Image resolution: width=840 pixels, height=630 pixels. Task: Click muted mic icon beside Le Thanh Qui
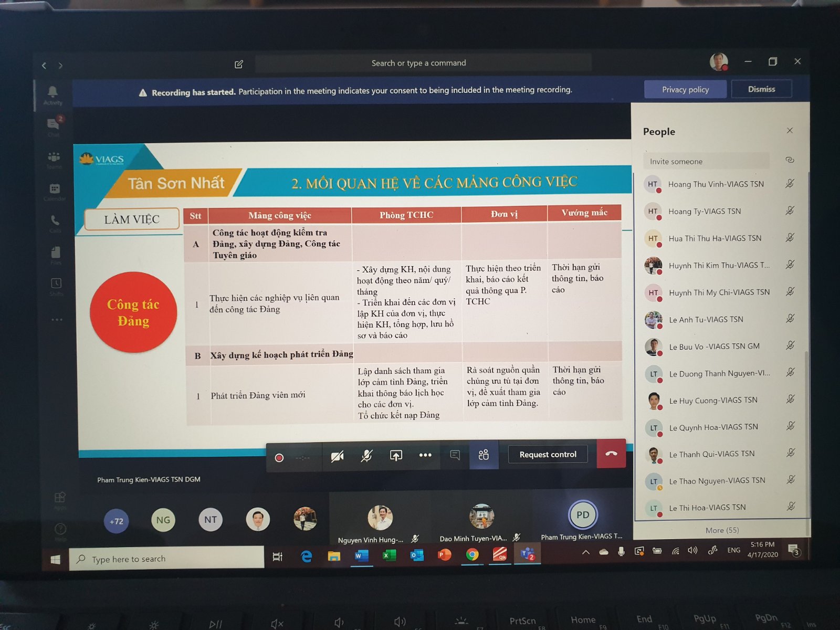pyautogui.click(x=791, y=453)
